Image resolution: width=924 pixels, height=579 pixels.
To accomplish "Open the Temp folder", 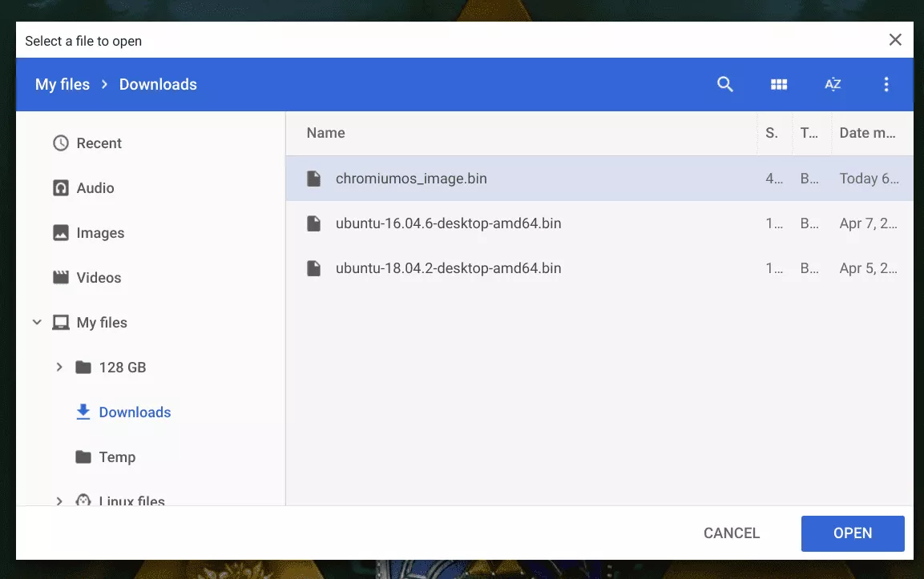I will (x=117, y=457).
